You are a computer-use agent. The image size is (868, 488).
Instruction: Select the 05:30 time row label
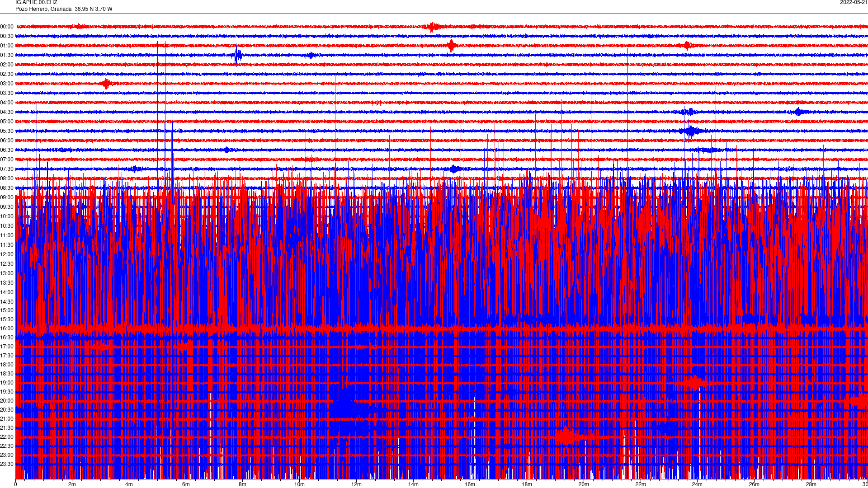coord(7,131)
